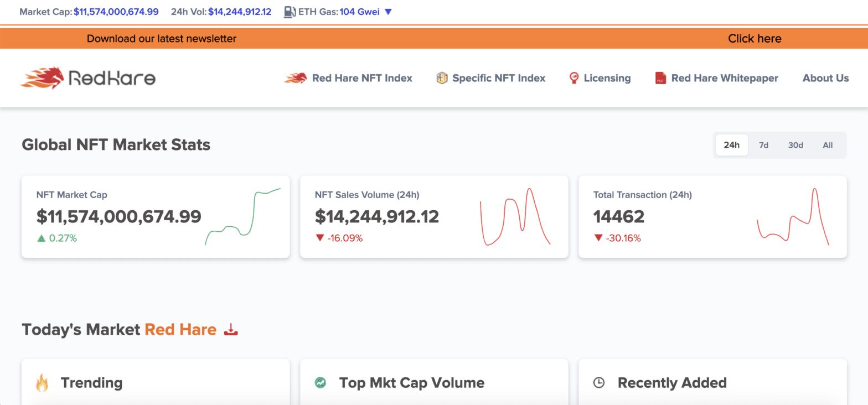Click the 'Top Mkt Cap Volume' heading
Viewport: 868px width, 405px height.
[x=412, y=382]
